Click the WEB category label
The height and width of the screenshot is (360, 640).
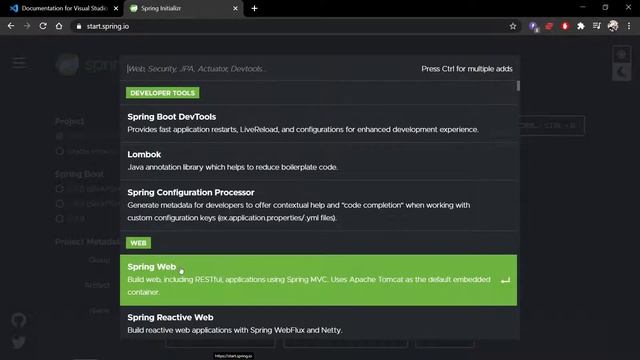pyautogui.click(x=138, y=243)
